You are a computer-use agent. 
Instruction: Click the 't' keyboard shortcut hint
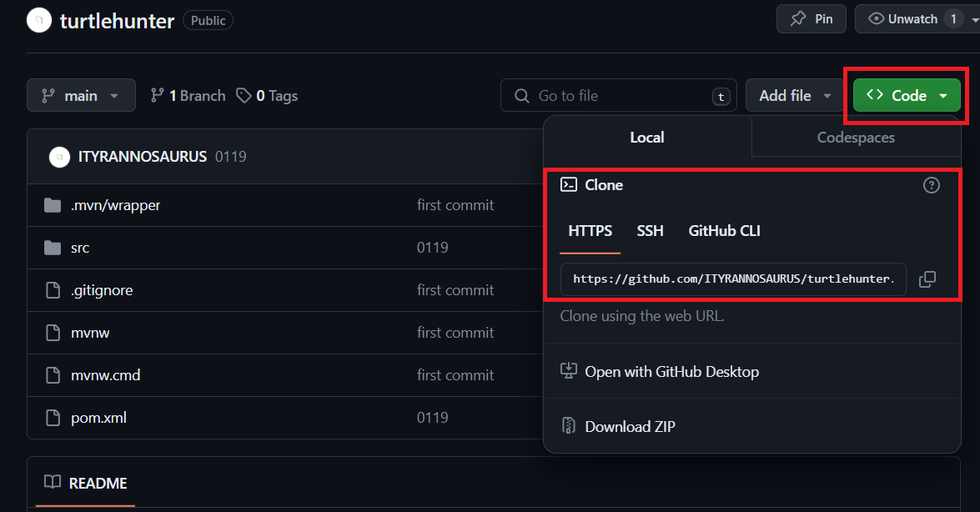pyautogui.click(x=721, y=96)
